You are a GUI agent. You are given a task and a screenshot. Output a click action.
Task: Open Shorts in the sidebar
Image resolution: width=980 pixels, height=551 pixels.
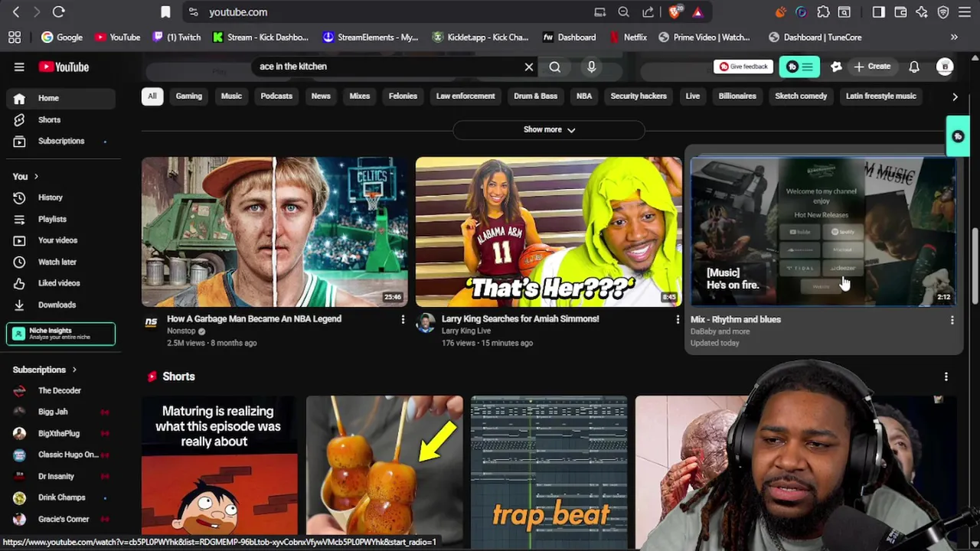[x=60, y=119]
